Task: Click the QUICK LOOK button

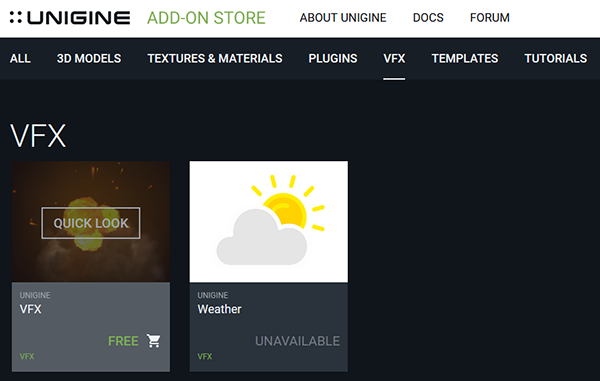Action: point(91,223)
